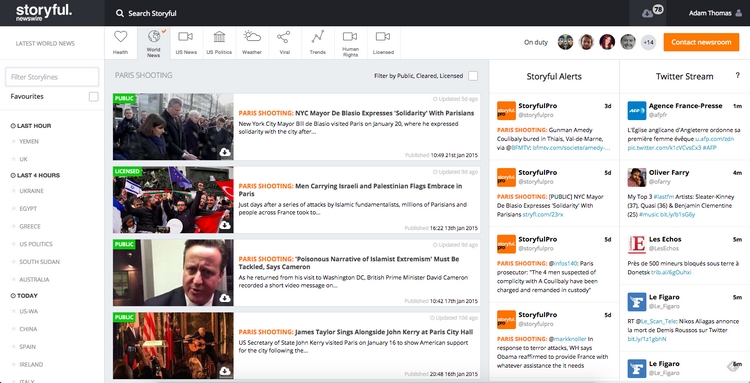Open the Health heart icon tab
Screen dimensions: 750x383
click(x=121, y=37)
